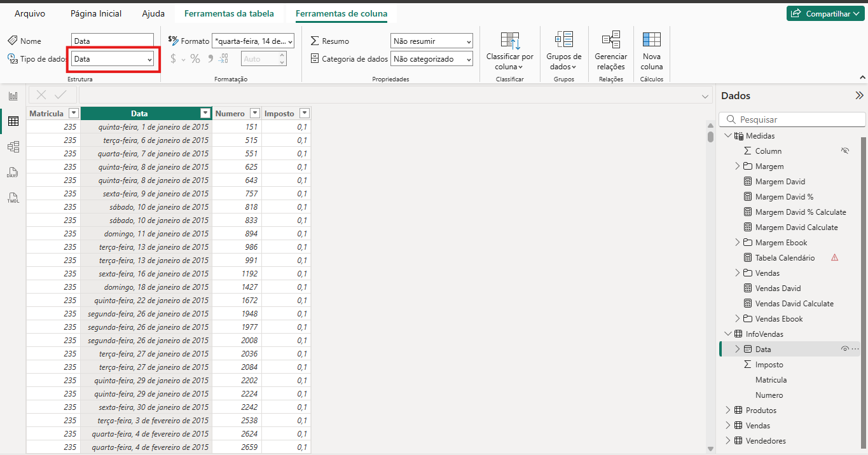Click the Nova coluna icon
Viewport: 868px width, 455px height.
(651, 51)
